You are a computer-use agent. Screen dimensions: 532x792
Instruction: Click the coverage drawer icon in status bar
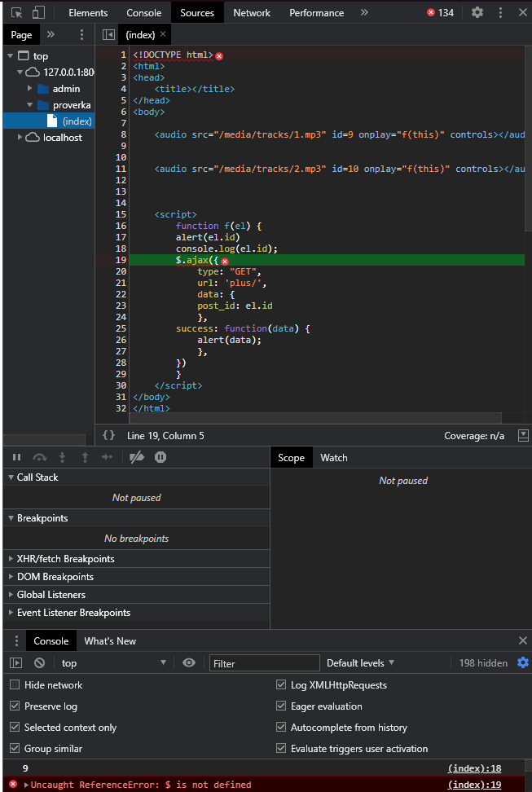(x=523, y=435)
